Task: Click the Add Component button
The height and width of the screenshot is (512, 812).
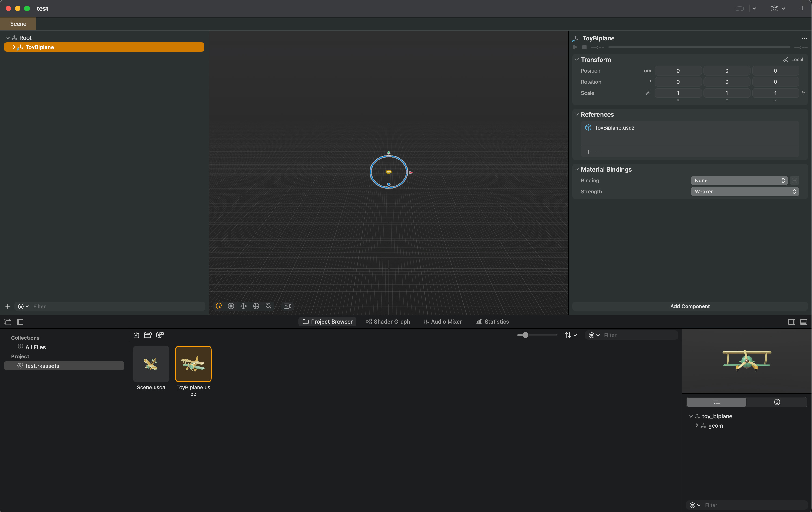Action: tap(690, 306)
